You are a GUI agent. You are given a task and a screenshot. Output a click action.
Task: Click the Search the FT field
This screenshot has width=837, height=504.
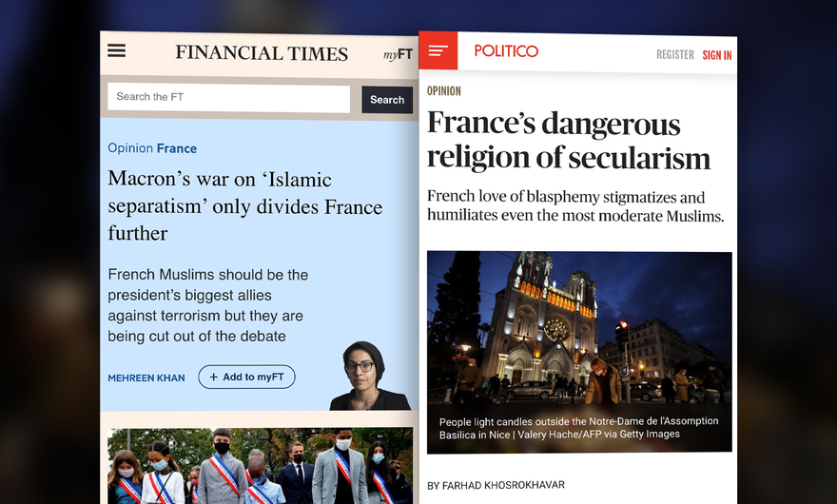[x=228, y=97]
